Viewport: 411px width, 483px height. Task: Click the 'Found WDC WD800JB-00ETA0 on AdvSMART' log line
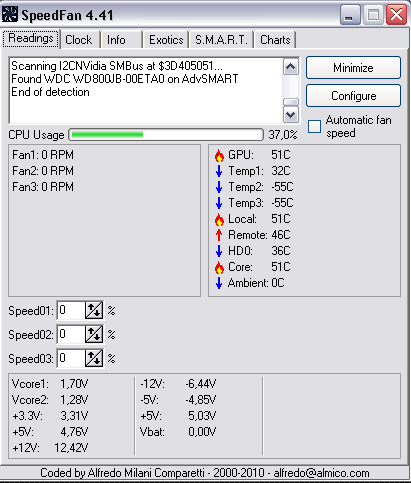[125, 79]
